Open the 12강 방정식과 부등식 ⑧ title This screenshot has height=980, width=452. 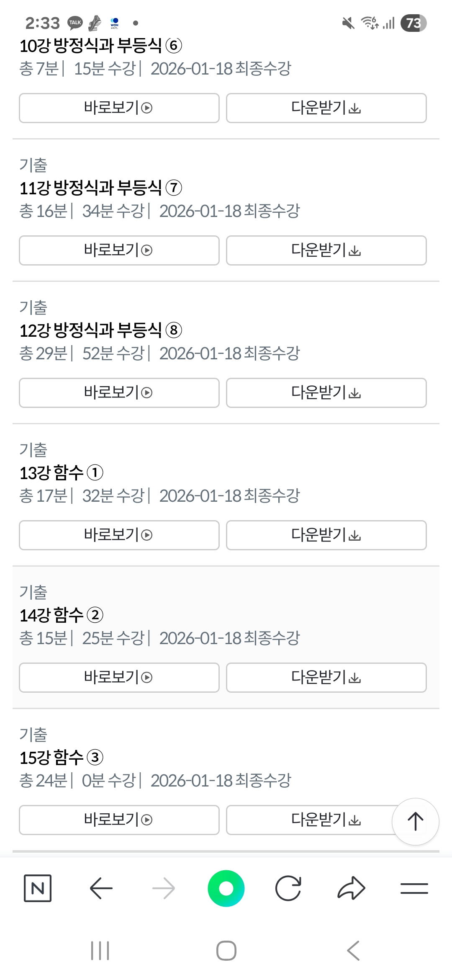100,330
